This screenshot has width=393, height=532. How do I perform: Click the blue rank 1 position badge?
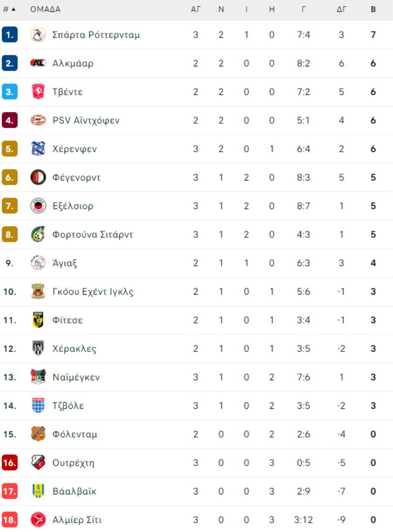pyautogui.click(x=10, y=35)
